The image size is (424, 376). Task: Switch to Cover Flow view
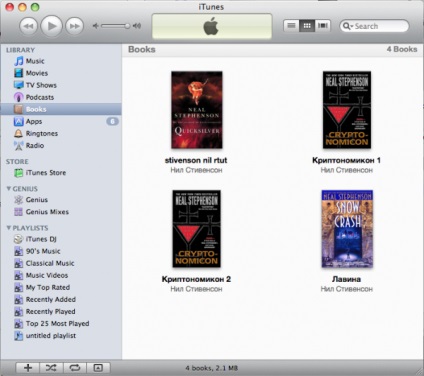tap(322, 26)
